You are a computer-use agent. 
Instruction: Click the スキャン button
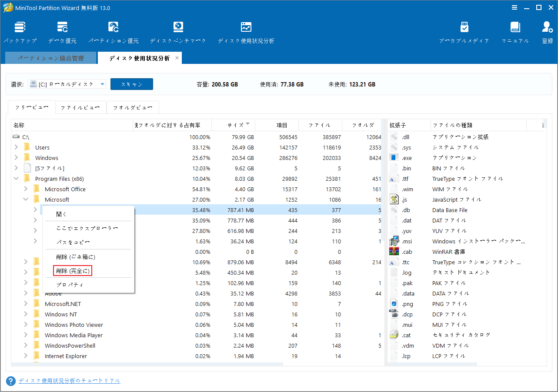(131, 84)
